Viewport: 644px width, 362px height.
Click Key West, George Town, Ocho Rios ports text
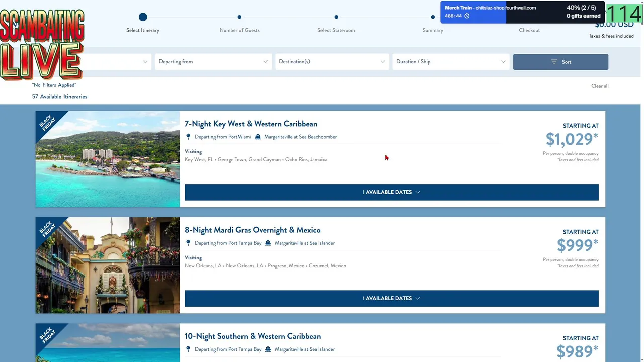tap(256, 159)
